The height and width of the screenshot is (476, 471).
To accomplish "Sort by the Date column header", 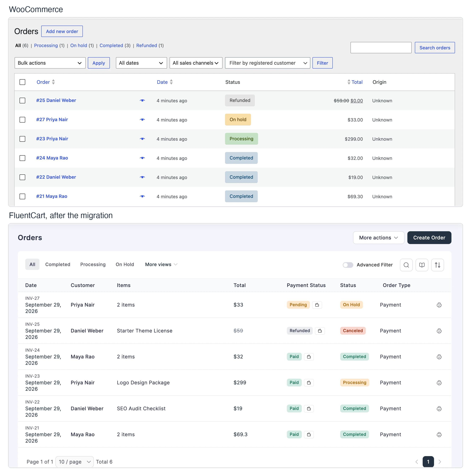I will pos(165,82).
